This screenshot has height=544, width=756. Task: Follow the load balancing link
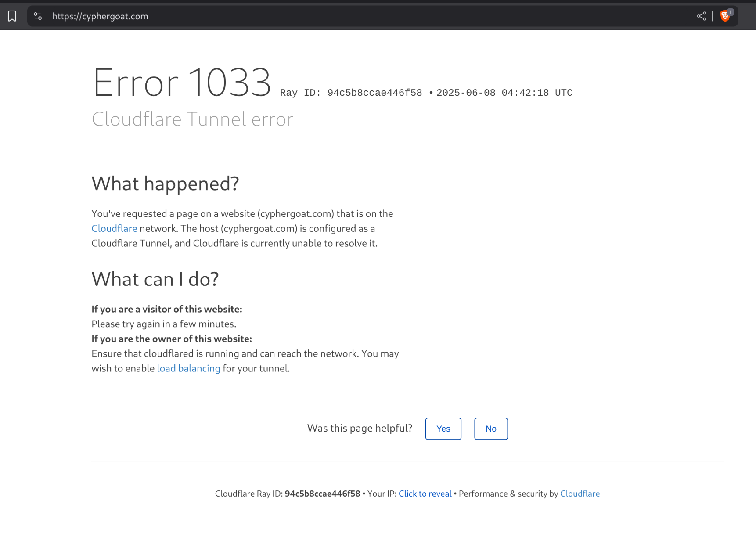[x=189, y=368]
